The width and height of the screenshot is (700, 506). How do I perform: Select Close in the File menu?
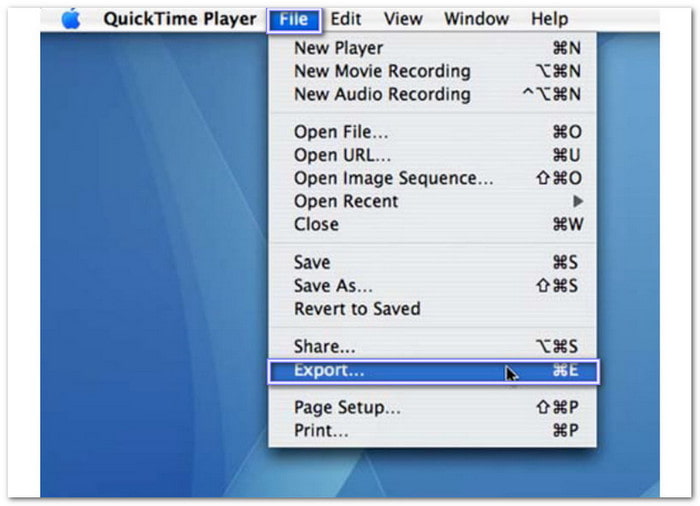432,224
